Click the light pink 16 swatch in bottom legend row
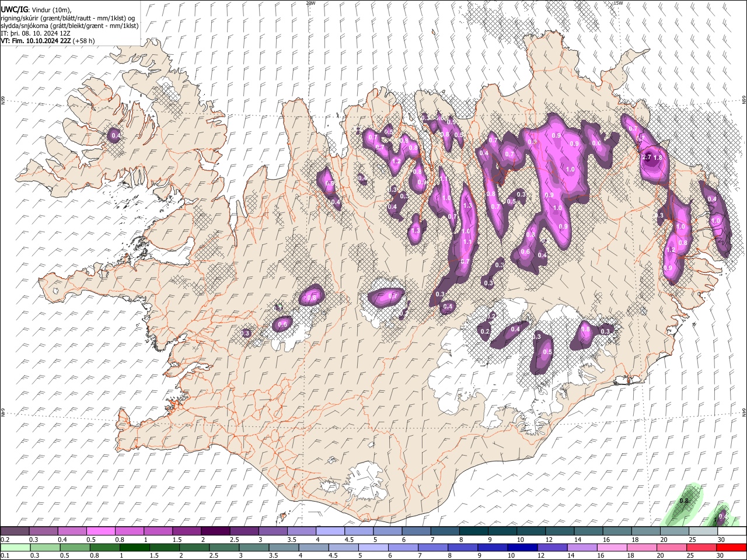 612,548
